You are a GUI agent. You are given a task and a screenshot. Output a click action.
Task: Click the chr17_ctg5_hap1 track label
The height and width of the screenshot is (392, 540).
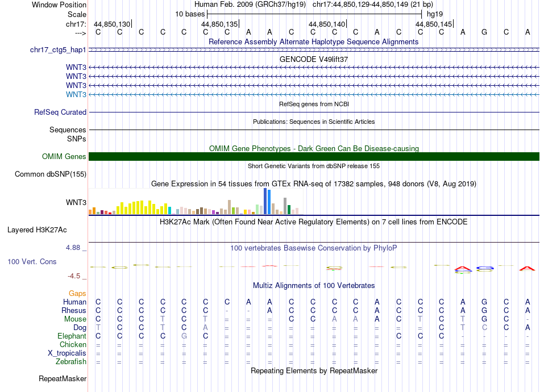(58, 50)
